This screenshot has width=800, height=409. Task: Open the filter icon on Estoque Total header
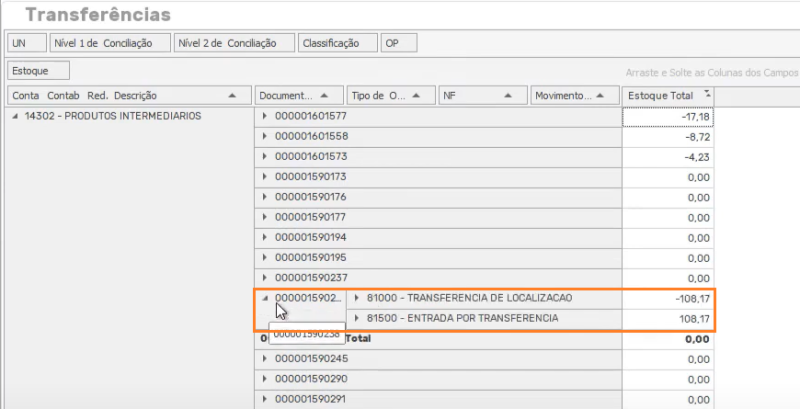coord(707,94)
